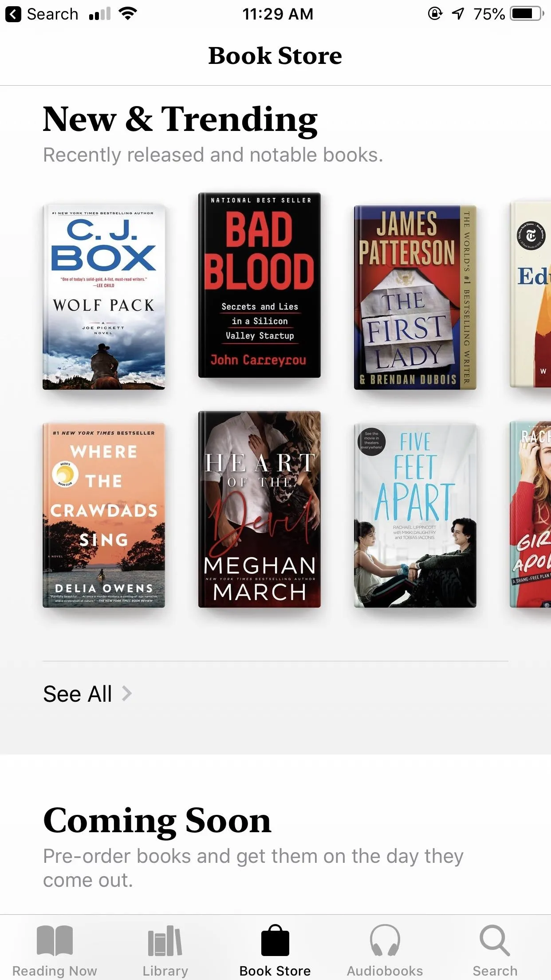Open Where the Crawdads Sing cover

[x=104, y=515]
